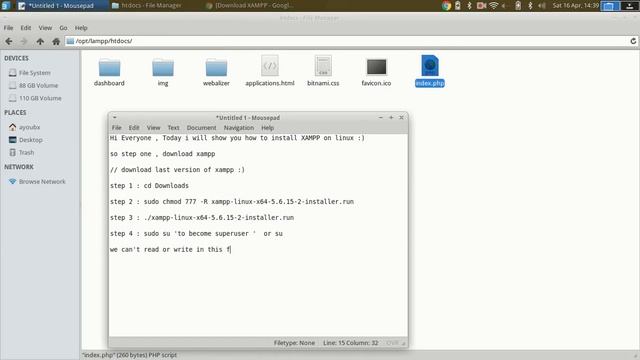The height and width of the screenshot is (360, 640).
Task: Open View menu in File Manager
Action: pyautogui.click(x=45, y=28)
